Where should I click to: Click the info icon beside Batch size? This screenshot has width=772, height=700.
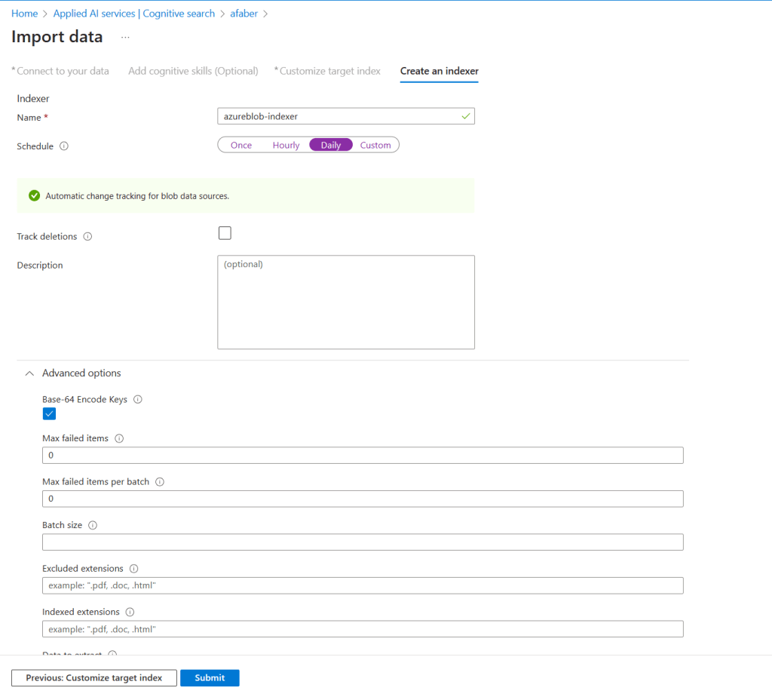click(x=93, y=525)
